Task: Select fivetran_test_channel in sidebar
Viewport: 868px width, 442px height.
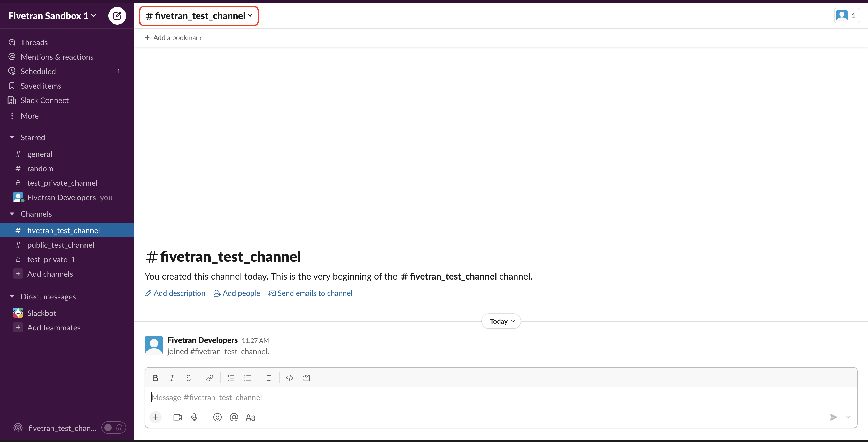Action: coord(67,230)
